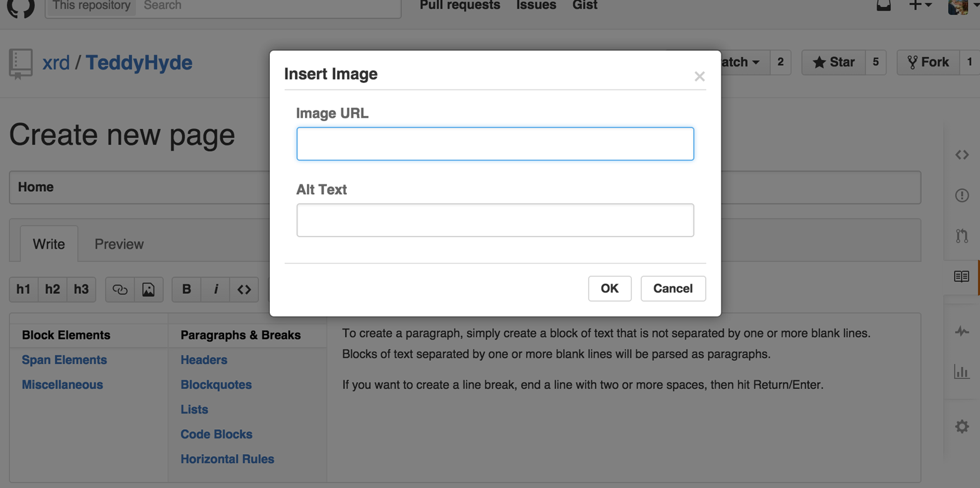Click the Alt Text input field
The image size is (980, 488).
pos(495,221)
